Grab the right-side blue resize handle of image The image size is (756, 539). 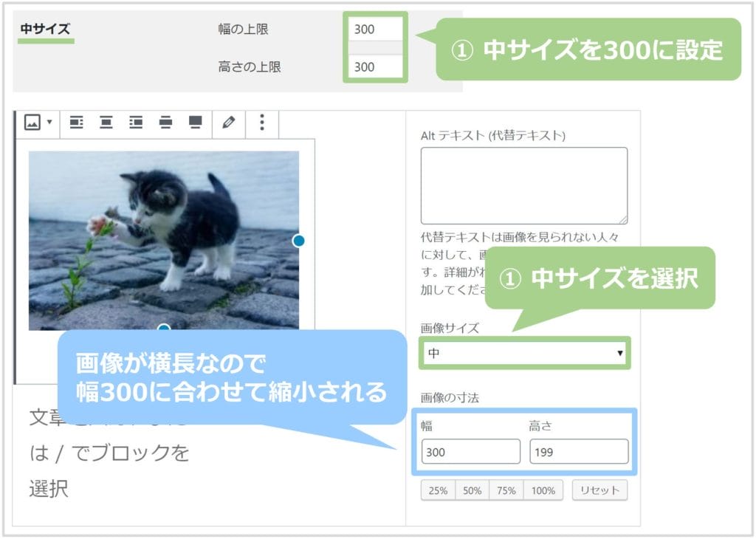coord(298,241)
